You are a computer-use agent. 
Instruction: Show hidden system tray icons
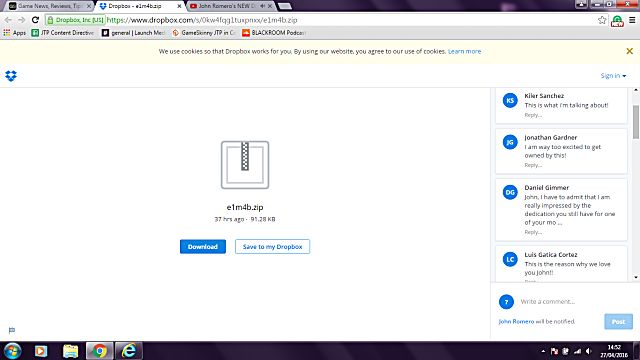543,351
